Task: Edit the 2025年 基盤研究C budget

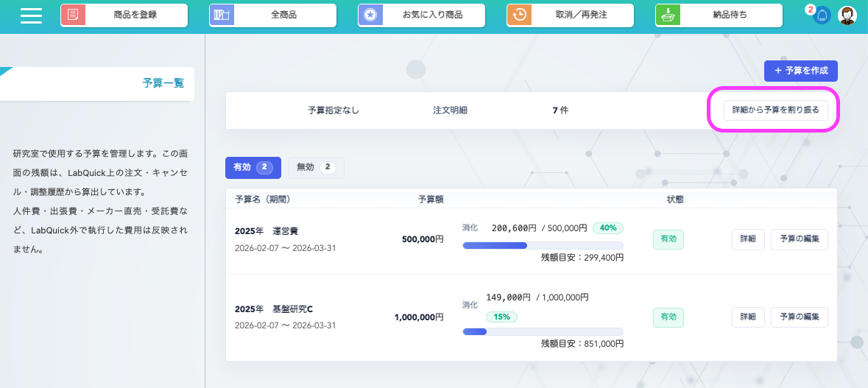Action: [x=799, y=317]
